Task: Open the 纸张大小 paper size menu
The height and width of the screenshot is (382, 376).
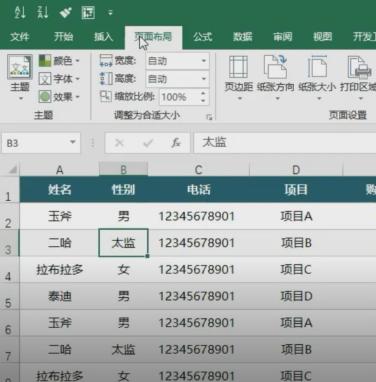Action: pyautogui.click(x=317, y=78)
